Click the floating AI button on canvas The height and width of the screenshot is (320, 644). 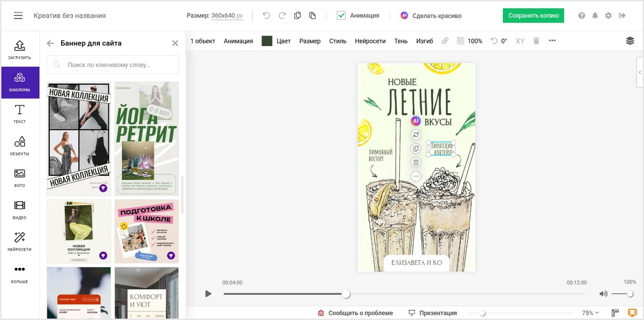(x=416, y=121)
